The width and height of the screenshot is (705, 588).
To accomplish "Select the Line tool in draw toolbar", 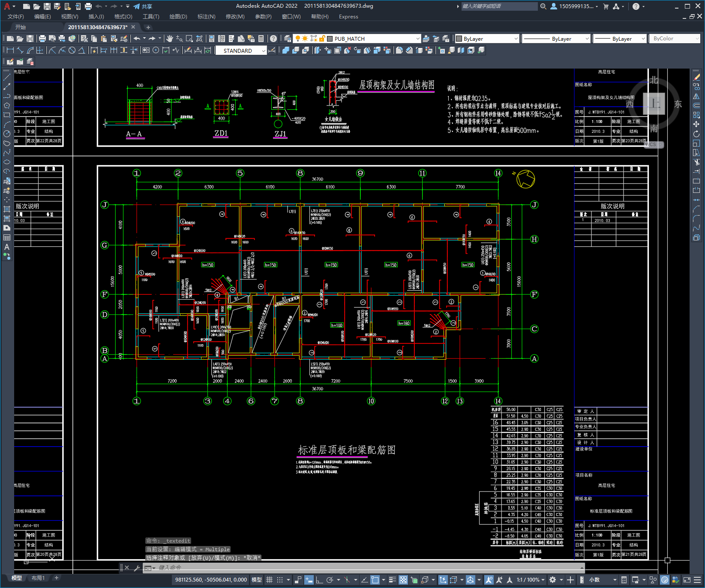I will [x=6, y=77].
